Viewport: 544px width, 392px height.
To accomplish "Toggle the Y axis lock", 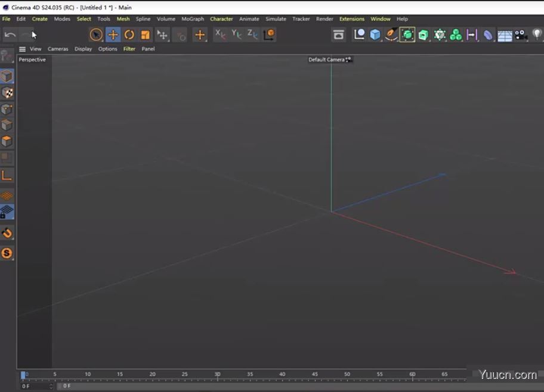I will coord(236,35).
